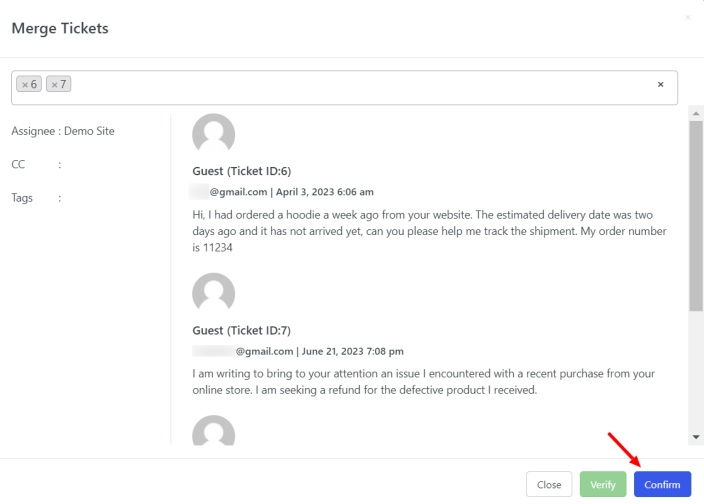Click the Tags label in sidebar
The image size is (704, 504).
pyautogui.click(x=22, y=198)
